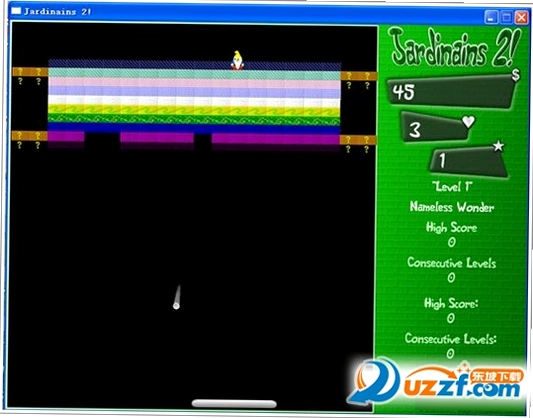The height and width of the screenshot is (418, 533).
Task: Click the upper-left orange question mark brick
Action: tap(30, 72)
